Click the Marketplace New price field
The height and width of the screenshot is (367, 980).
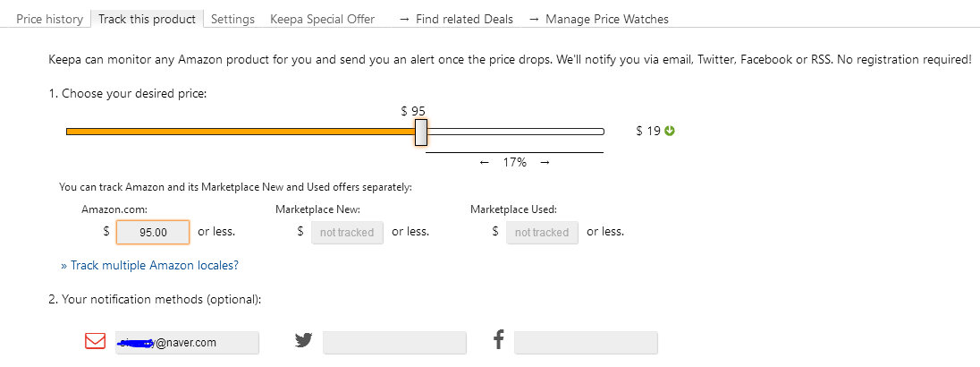coord(348,232)
